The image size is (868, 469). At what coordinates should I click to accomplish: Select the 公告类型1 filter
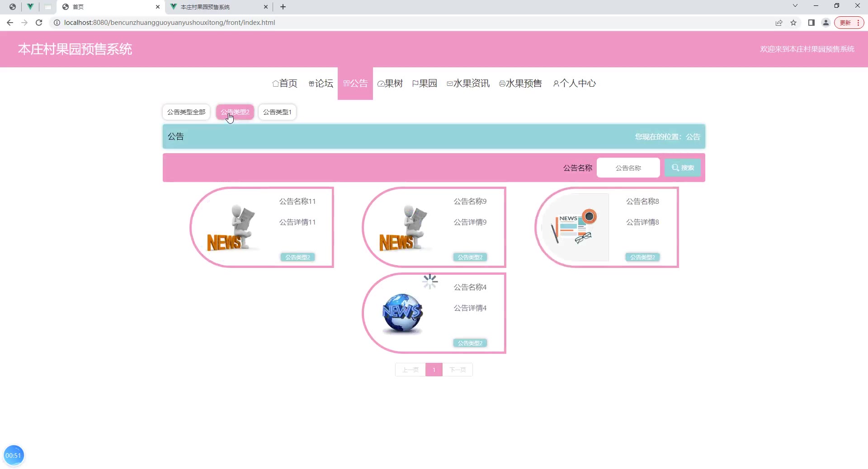(277, 112)
